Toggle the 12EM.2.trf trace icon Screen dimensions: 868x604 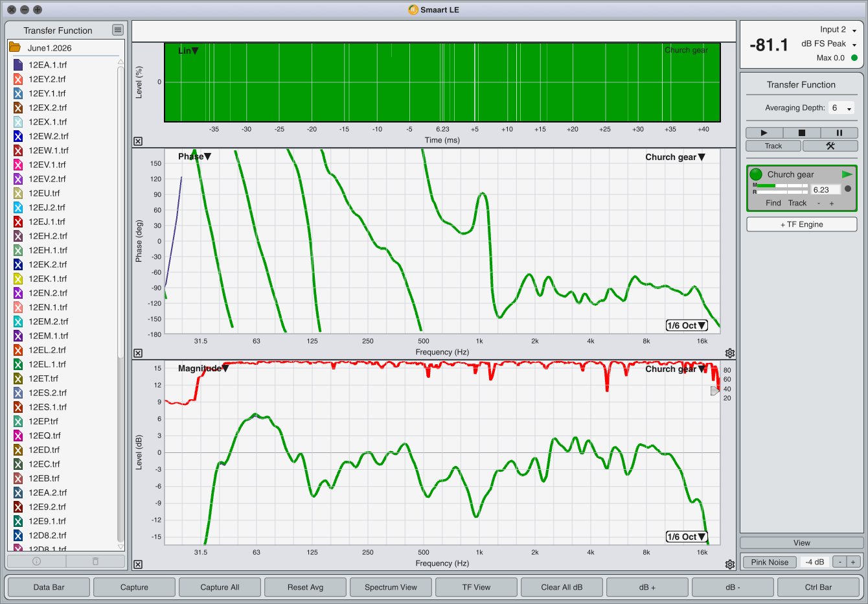click(18, 321)
